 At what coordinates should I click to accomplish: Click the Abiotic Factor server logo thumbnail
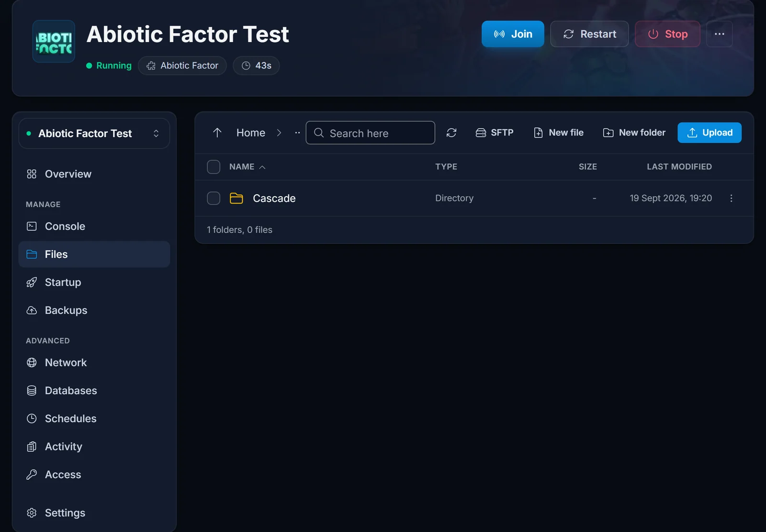(54, 41)
